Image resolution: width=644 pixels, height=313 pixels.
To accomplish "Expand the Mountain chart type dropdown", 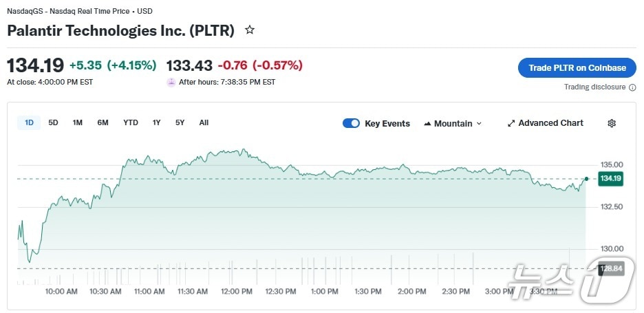I will point(479,124).
